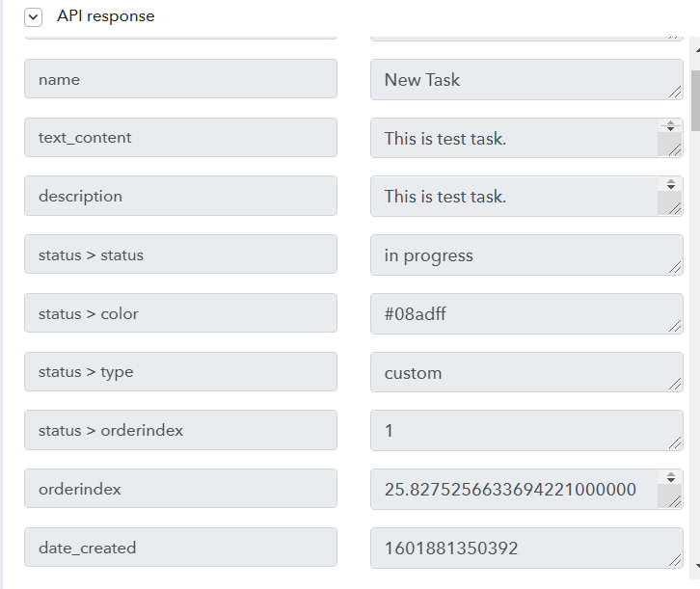The height and width of the screenshot is (589, 700).
Task: Click resize handle of in progress field
Action: [x=675, y=267]
